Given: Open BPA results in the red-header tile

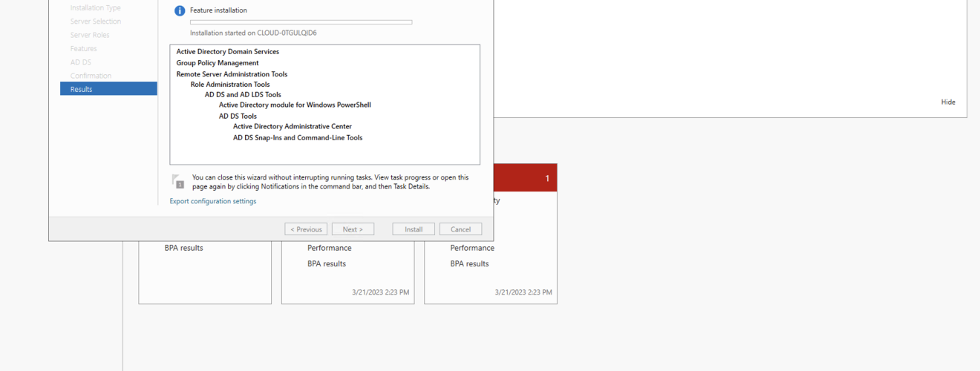Looking at the screenshot, I should 470,263.
